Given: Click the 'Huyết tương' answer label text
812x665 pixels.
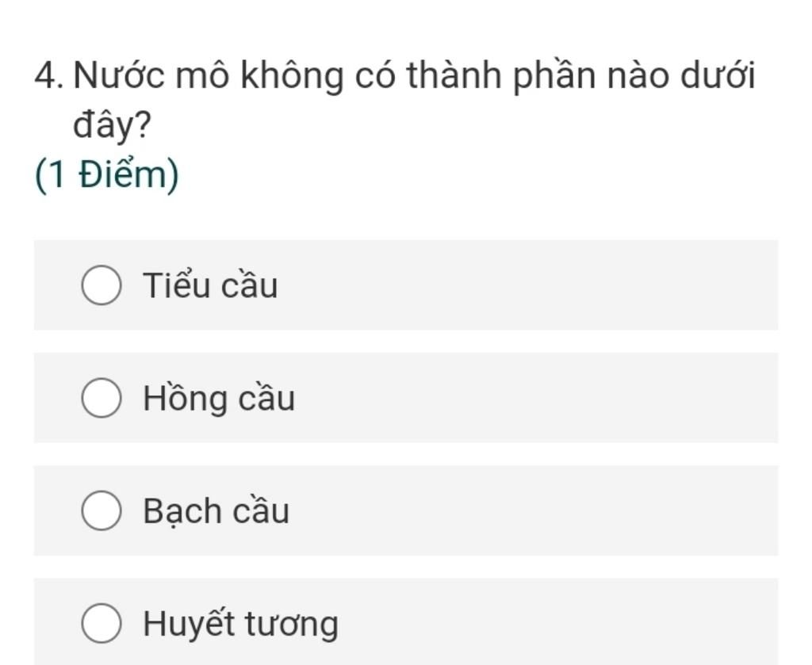Looking at the screenshot, I should click(x=240, y=623).
